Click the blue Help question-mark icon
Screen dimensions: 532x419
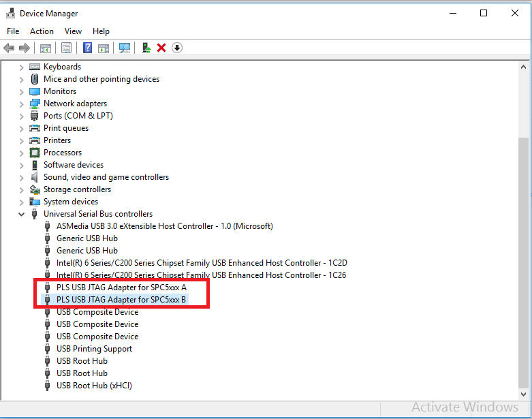click(x=88, y=48)
